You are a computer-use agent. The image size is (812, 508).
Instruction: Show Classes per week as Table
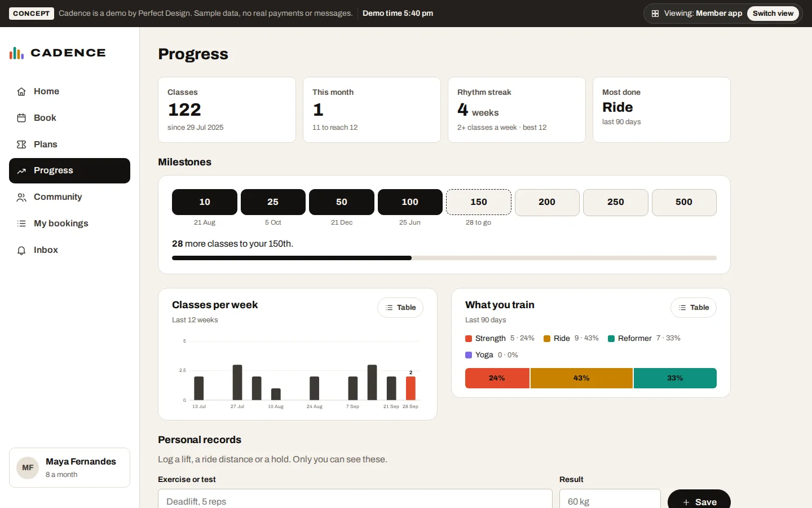(400, 308)
